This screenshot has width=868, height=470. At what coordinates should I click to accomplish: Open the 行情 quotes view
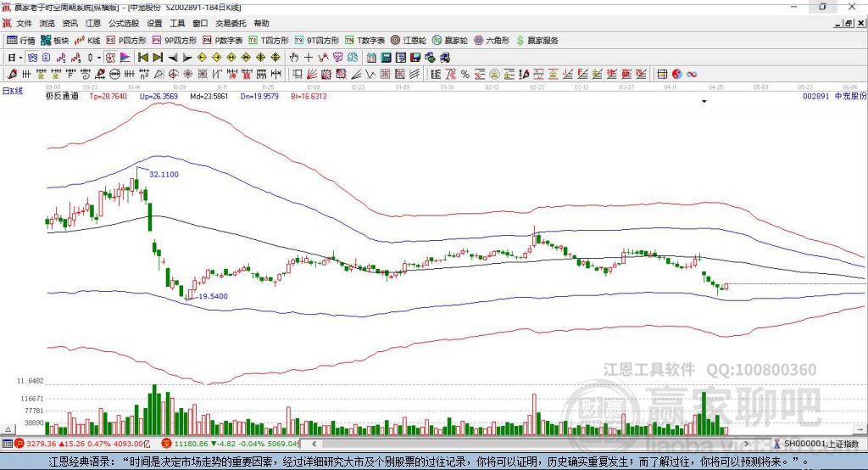coord(20,41)
